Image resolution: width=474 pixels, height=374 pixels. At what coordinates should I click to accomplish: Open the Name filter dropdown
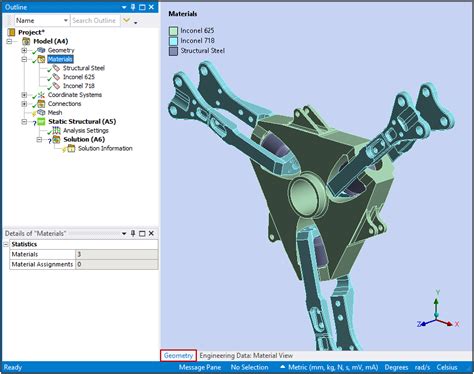click(65, 21)
